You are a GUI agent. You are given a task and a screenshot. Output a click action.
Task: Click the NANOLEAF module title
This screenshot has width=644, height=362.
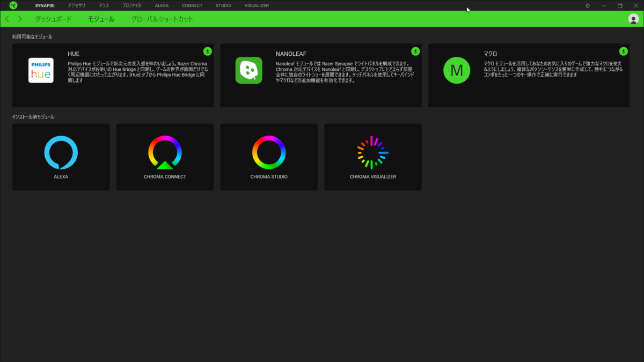tap(291, 54)
